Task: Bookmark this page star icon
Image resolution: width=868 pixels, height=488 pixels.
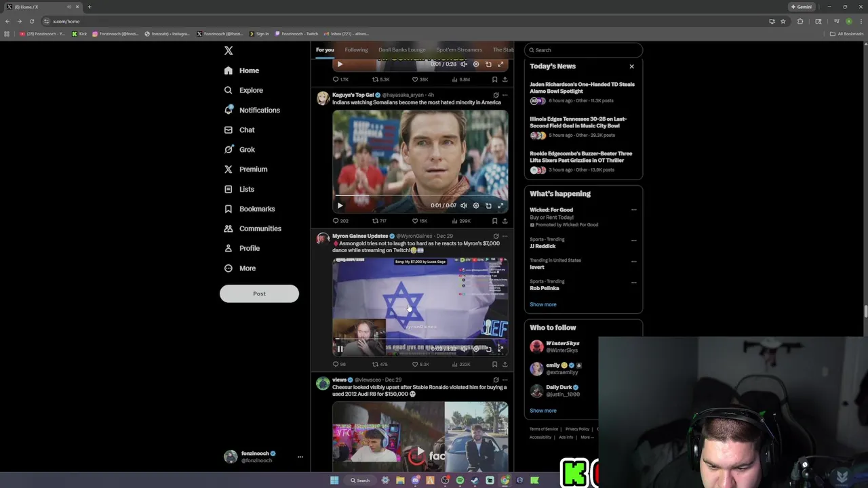Action: click(x=783, y=21)
